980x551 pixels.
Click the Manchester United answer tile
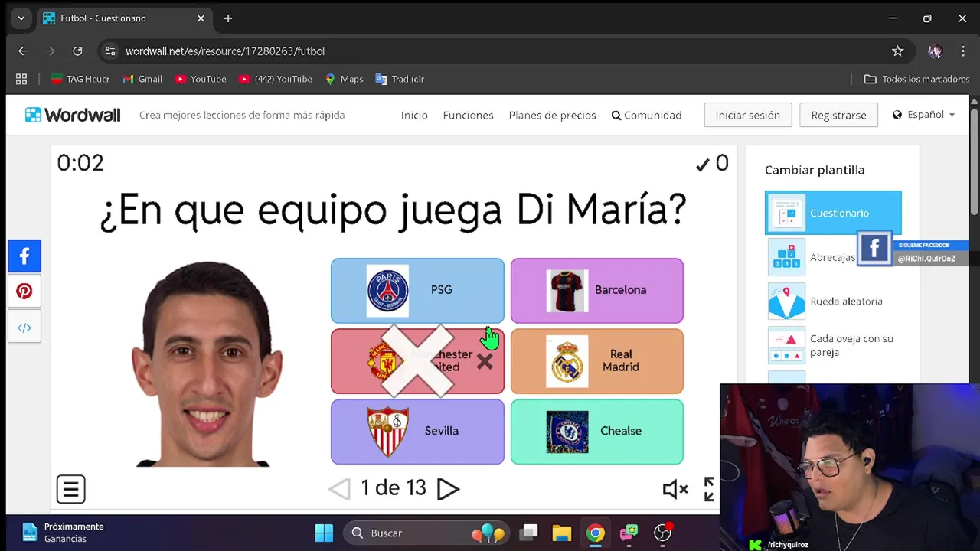click(417, 361)
